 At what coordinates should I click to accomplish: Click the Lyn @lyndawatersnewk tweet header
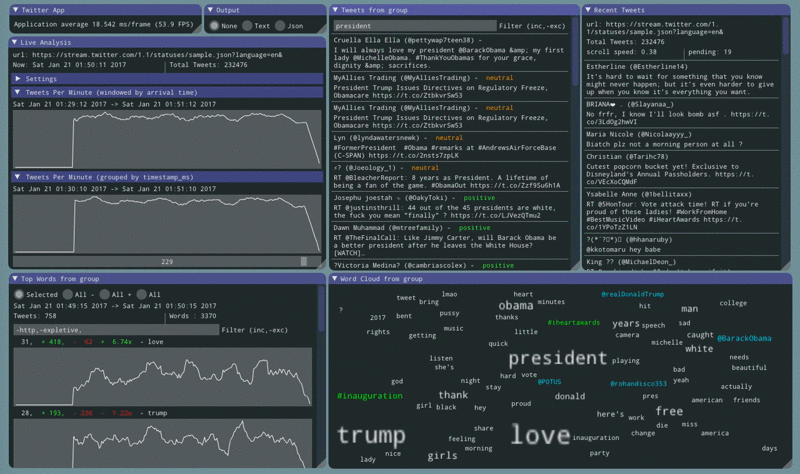pos(398,138)
